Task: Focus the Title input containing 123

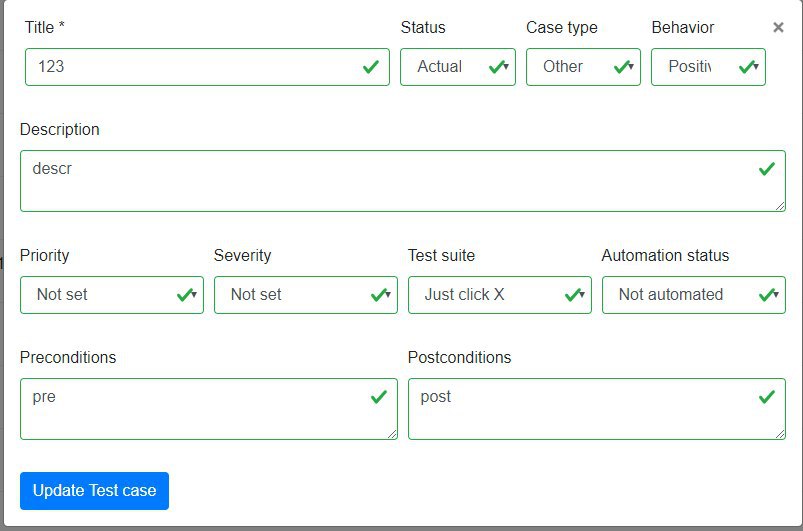Action: tap(207, 67)
